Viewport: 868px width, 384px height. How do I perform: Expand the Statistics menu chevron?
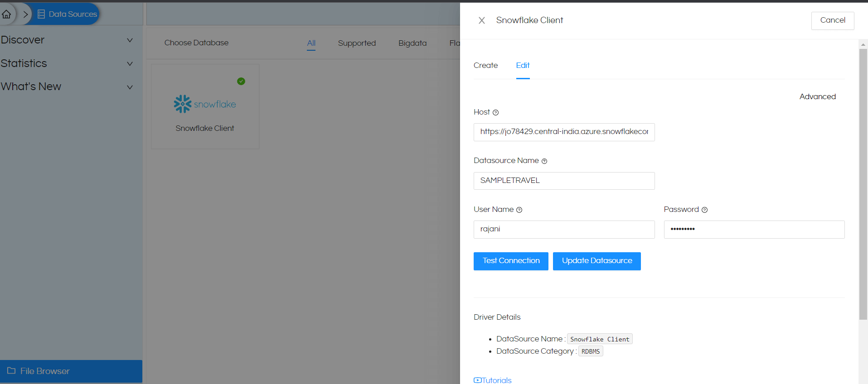tap(130, 64)
